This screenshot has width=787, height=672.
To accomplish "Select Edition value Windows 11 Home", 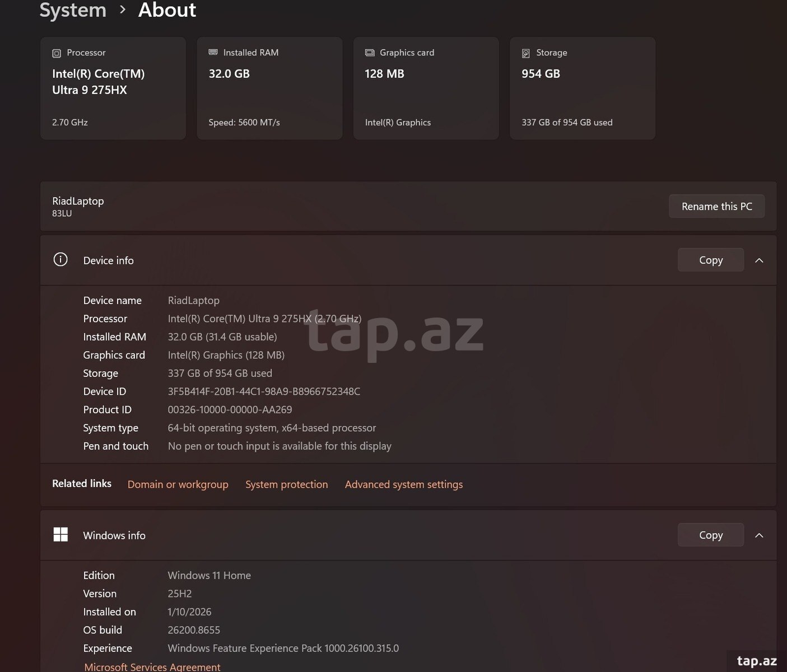I will click(x=209, y=575).
